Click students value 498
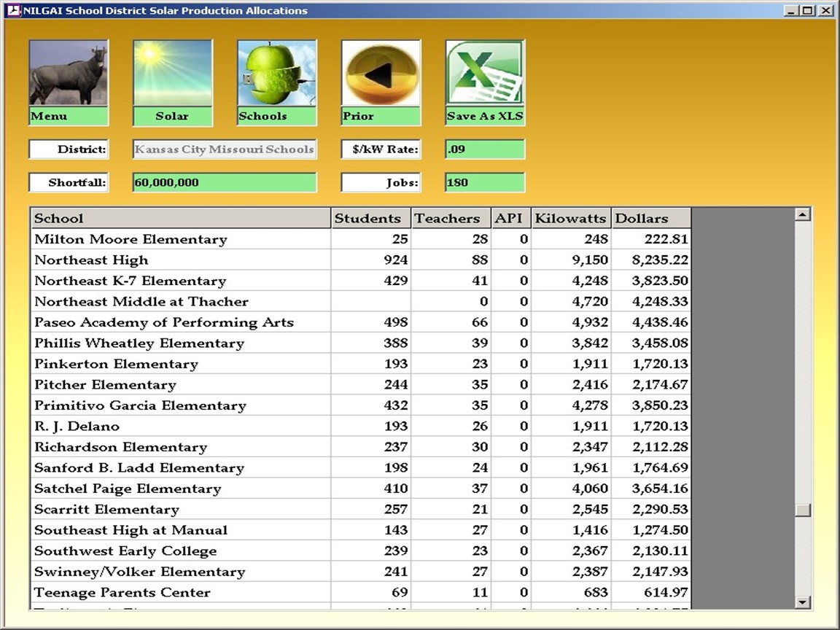This screenshot has height=630, width=840. tap(370, 322)
